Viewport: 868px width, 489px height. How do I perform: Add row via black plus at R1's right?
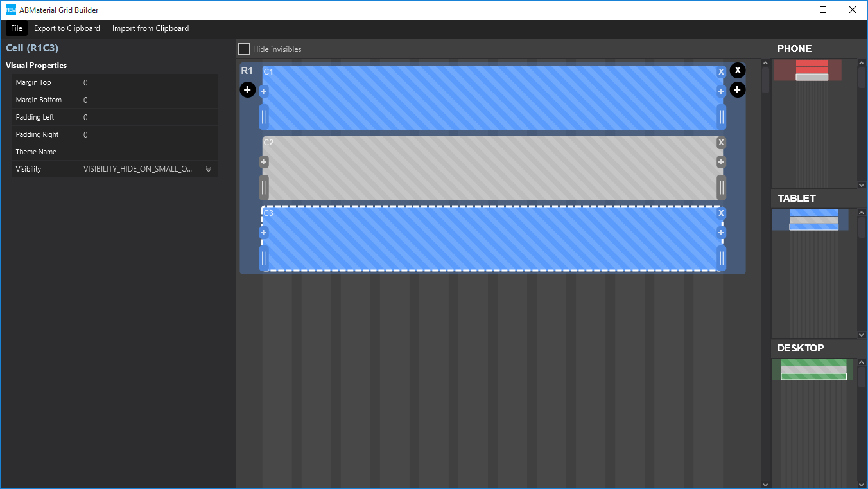click(x=738, y=90)
